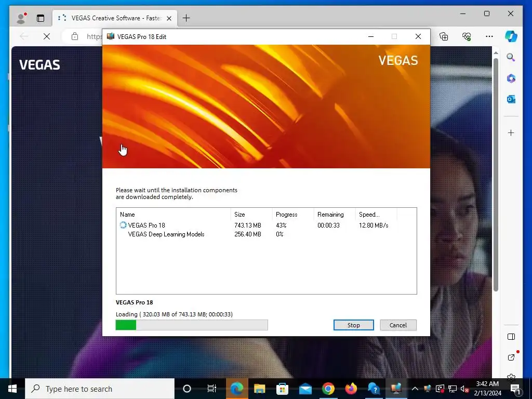Click the green download progress bar
Image resolution: width=532 pixels, height=399 pixels.
(192, 325)
